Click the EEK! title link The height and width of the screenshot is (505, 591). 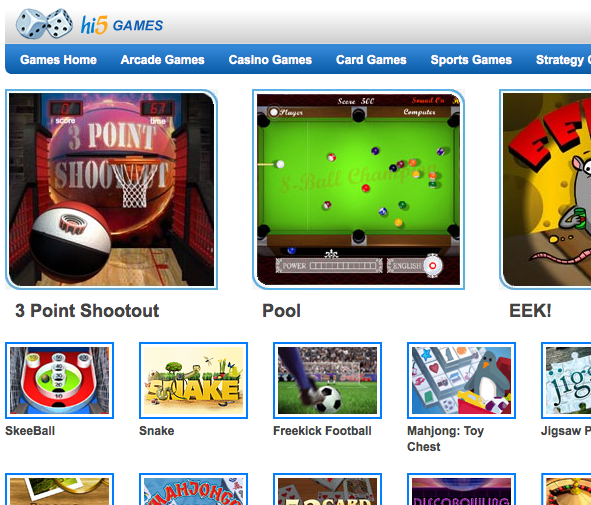[530, 311]
